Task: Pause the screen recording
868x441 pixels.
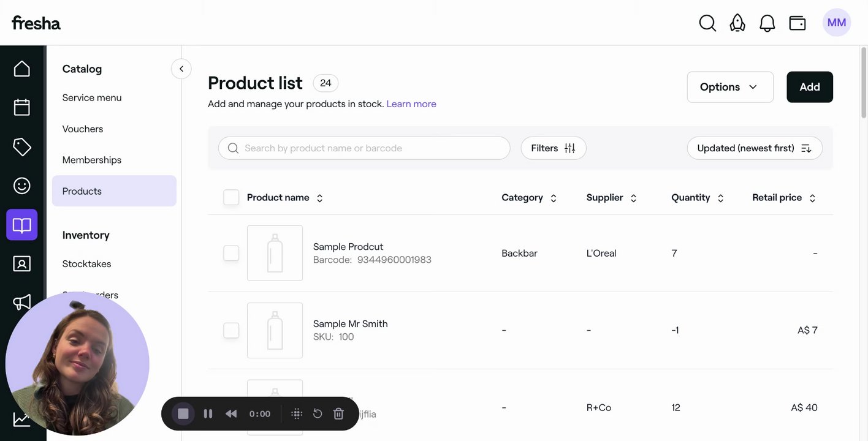Action: pos(208,413)
